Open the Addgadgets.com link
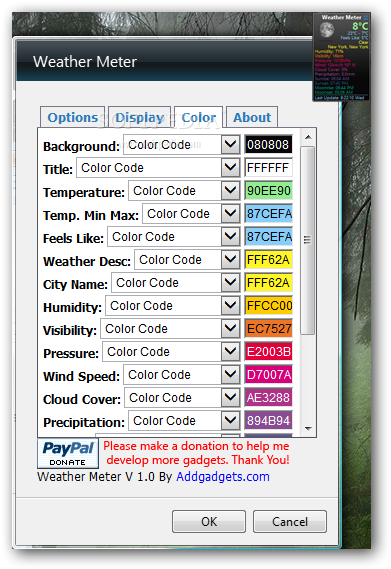This screenshot has width=391, height=569. pyautogui.click(x=223, y=476)
